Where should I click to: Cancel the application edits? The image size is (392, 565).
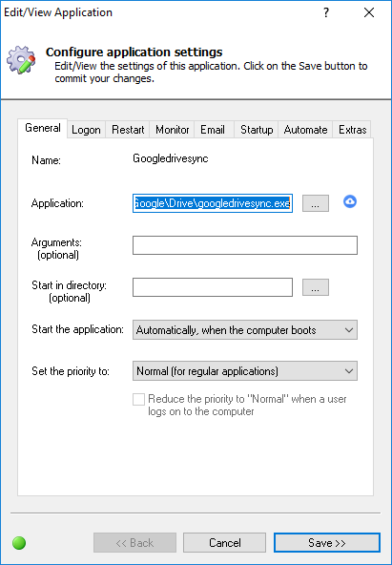pyautogui.click(x=225, y=543)
